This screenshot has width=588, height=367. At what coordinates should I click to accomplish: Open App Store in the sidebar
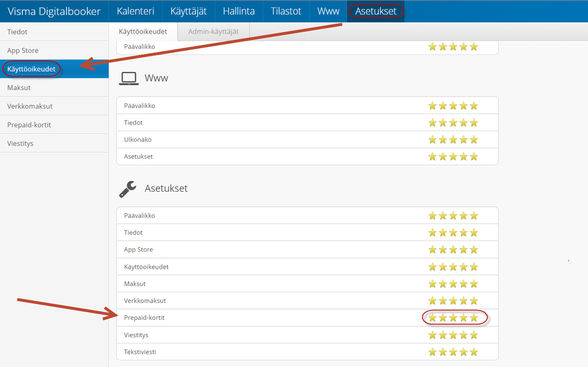(x=54, y=50)
